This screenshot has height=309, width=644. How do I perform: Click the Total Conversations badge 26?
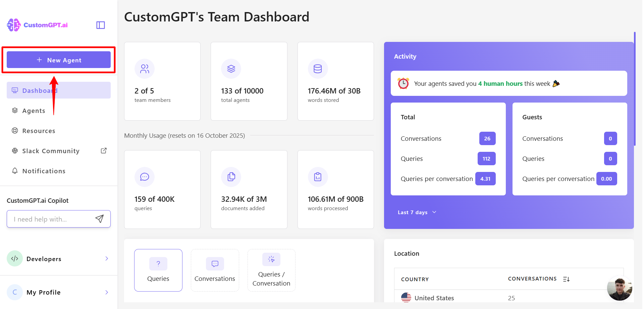tap(487, 138)
